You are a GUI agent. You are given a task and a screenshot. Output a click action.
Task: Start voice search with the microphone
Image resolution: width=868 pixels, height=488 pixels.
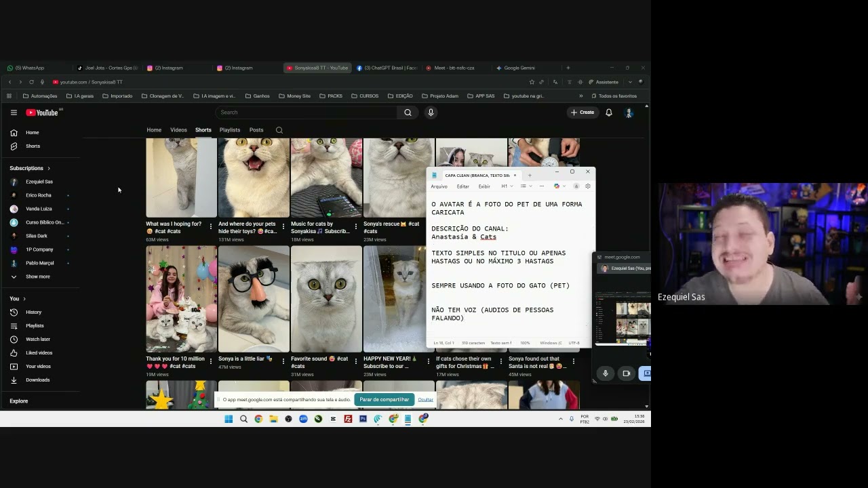point(431,113)
